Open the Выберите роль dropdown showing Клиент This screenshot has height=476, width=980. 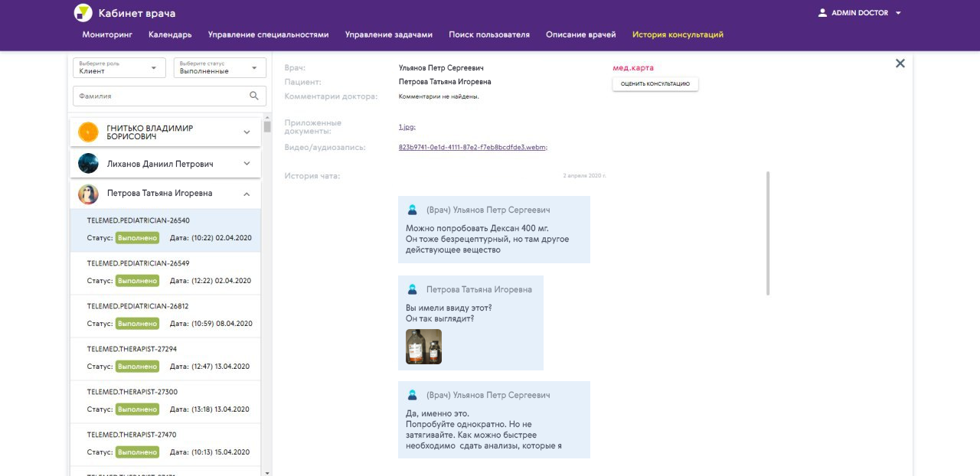(119, 68)
